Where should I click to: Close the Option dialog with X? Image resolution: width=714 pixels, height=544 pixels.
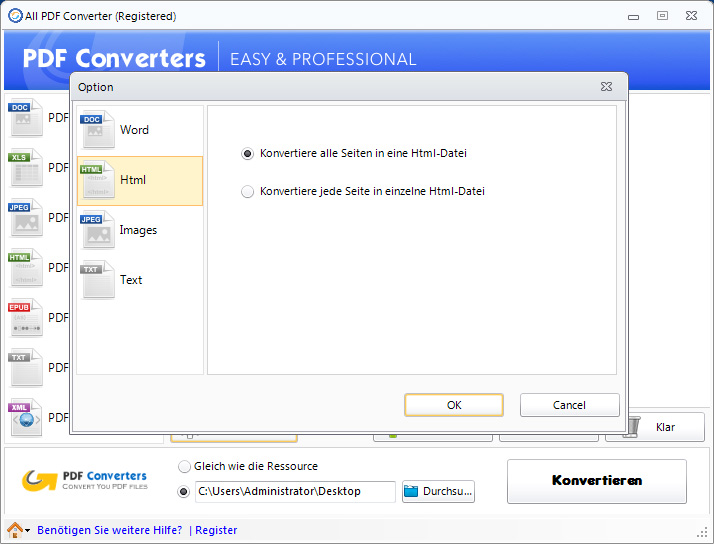tap(607, 86)
